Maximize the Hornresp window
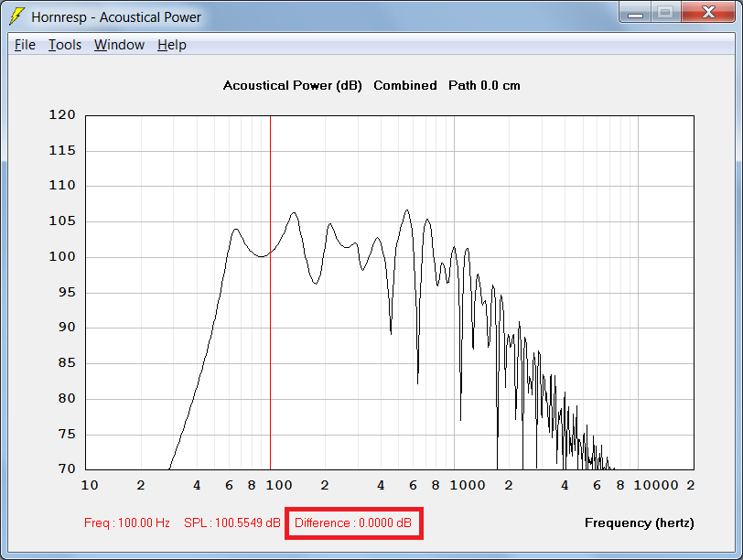This screenshot has height=560, width=743. [x=666, y=12]
